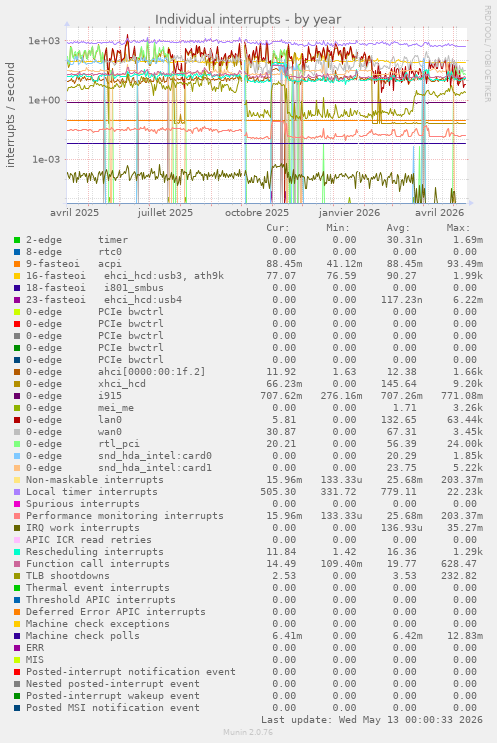Click the Thermal event interrupts label
Viewport: 497px width, 743px height.
[x=98, y=588]
